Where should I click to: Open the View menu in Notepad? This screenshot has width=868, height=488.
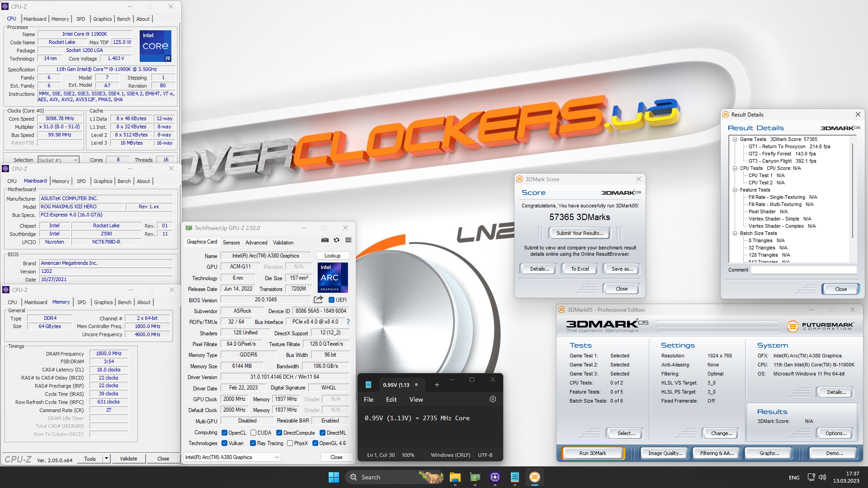click(x=416, y=399)
